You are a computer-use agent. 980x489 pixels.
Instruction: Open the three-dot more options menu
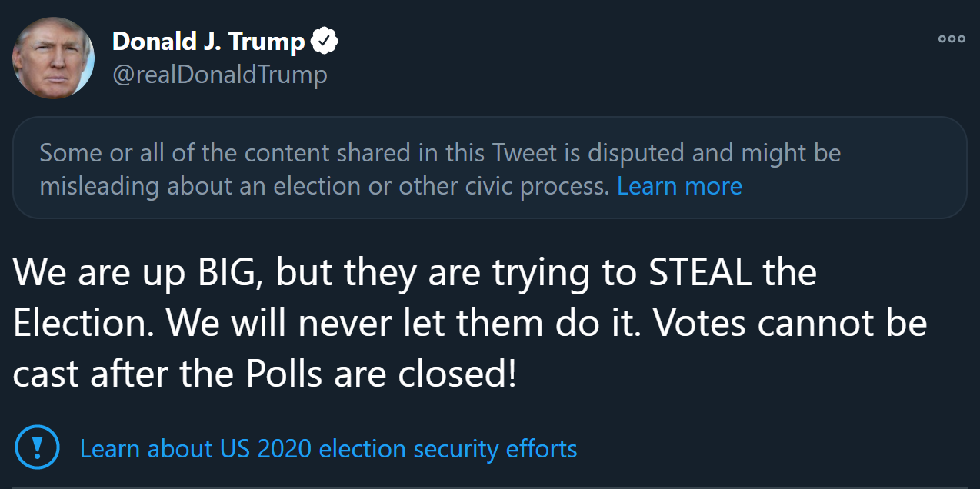tap(951, 39)
